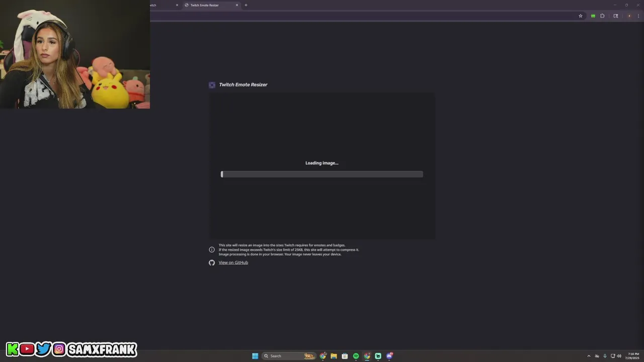
Task: Expand the hidden system tray icons
Action: [589, 356]
